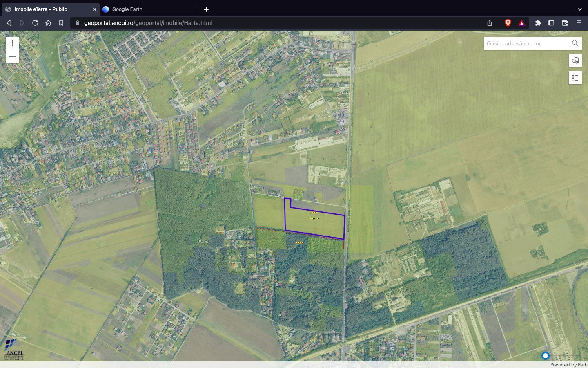Open the map legend list

575,78
